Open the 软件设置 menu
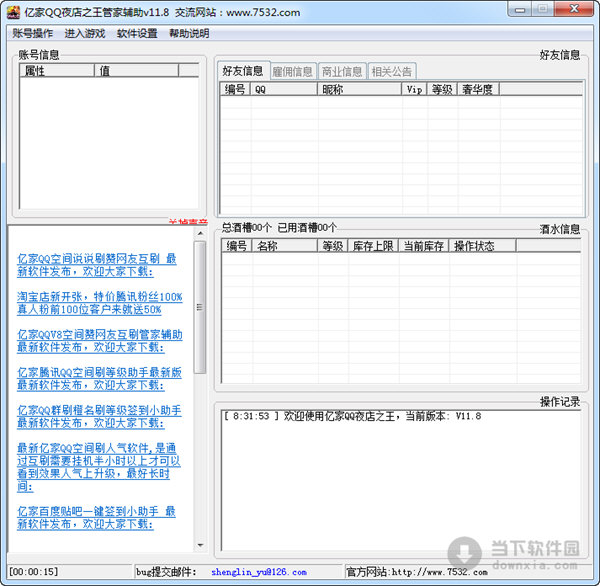The image size is (600, 586). [137, 33]
